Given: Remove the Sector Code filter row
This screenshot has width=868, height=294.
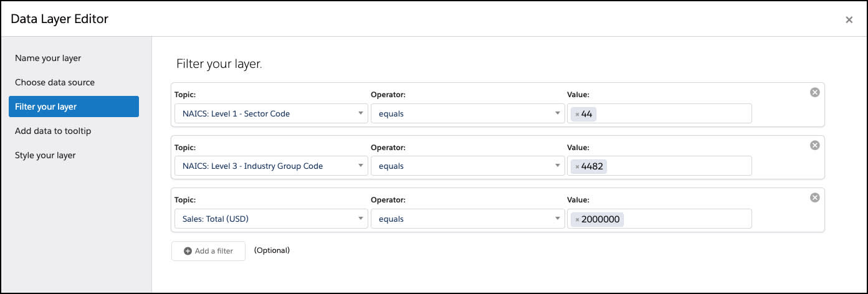Looking at the screenshot, I should point(814,92).
